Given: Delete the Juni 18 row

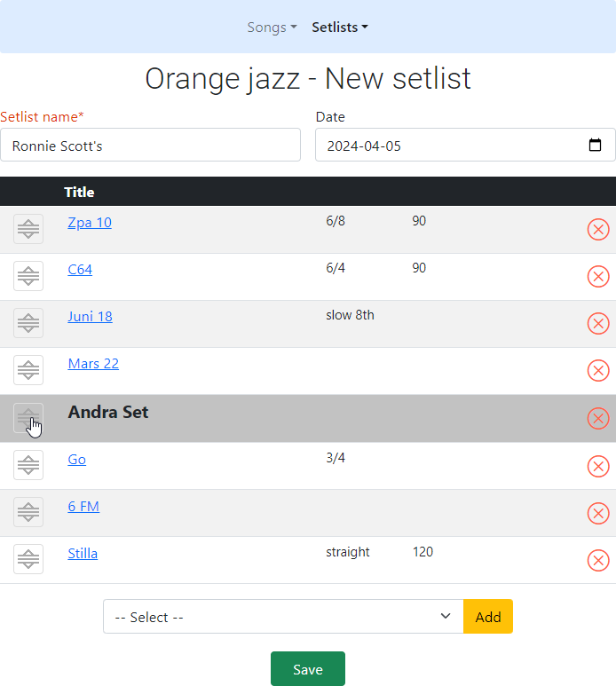Looking at the screenshot, I should pos(598,324).
